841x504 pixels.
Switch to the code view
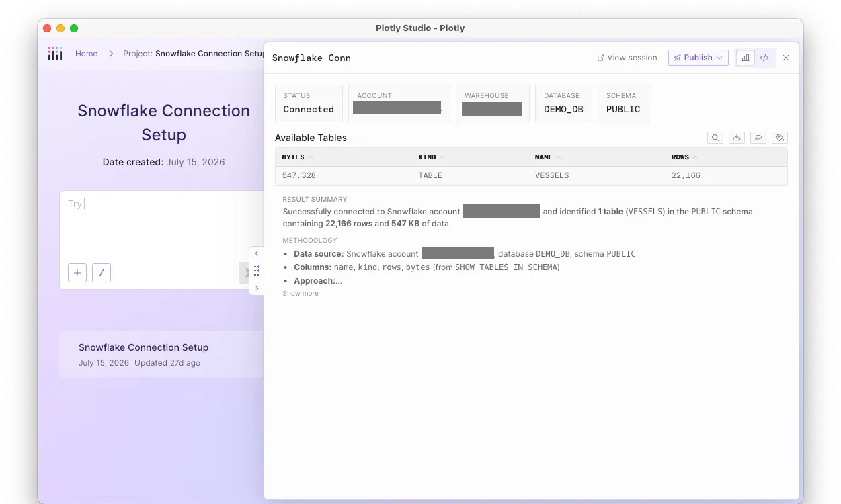click(764, 58)
